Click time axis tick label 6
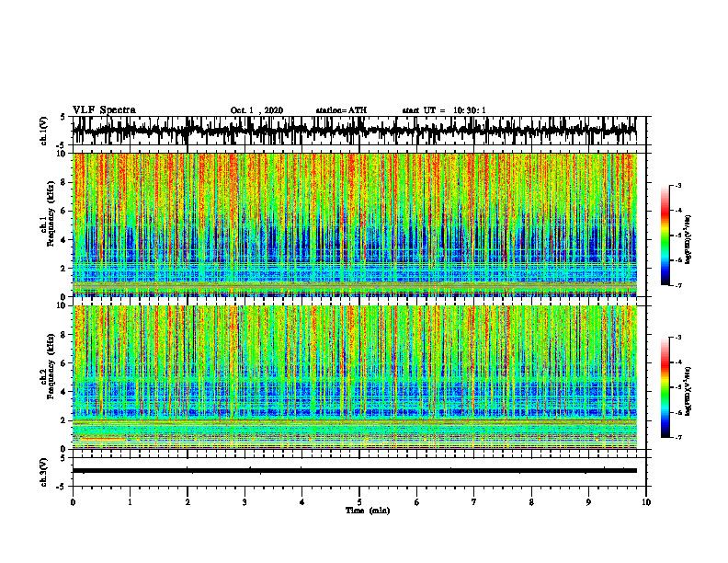Image resolution: width=728 pixels, height=563 pixels. click(x=417, y=502)
